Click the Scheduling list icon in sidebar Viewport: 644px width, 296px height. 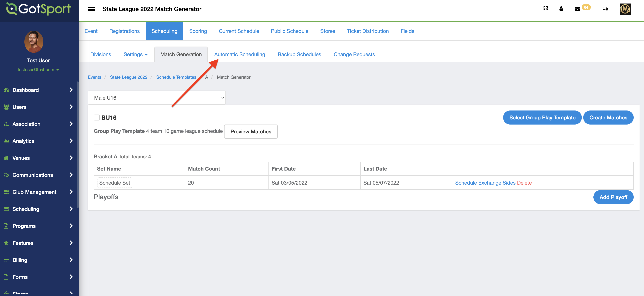pyautogui.click(x=6, y=209)
